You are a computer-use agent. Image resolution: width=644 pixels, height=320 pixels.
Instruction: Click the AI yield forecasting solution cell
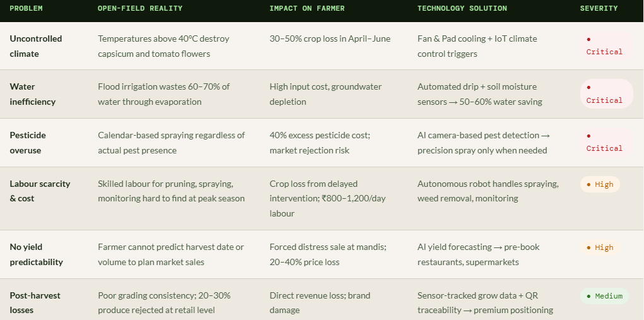(478, 254)
